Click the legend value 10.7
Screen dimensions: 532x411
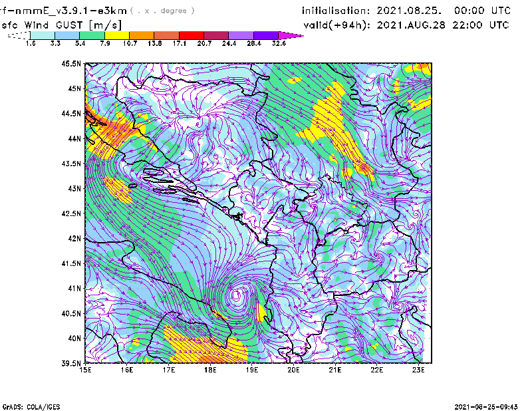tap(130, 43)
